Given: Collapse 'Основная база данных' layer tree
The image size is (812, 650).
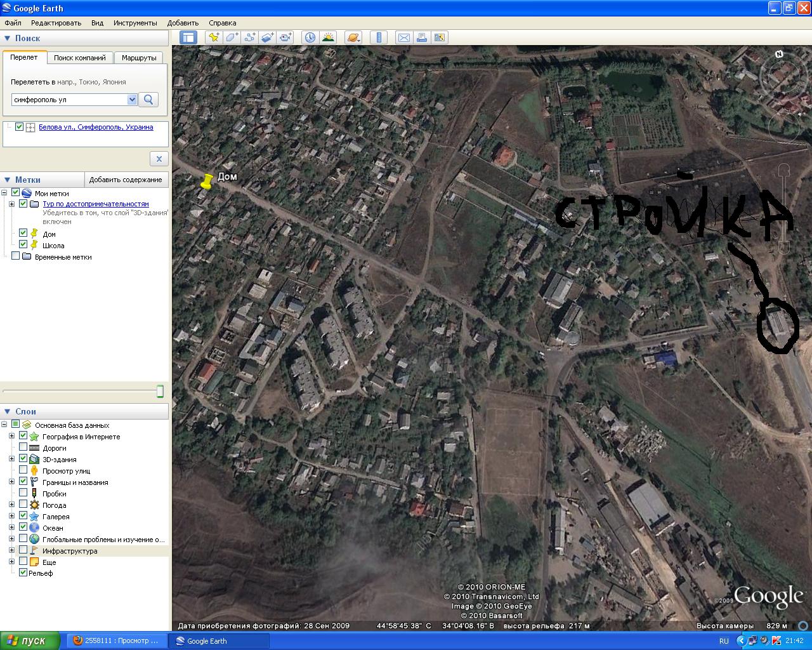Looking at the screenshot, I should [x=4, y=425].
